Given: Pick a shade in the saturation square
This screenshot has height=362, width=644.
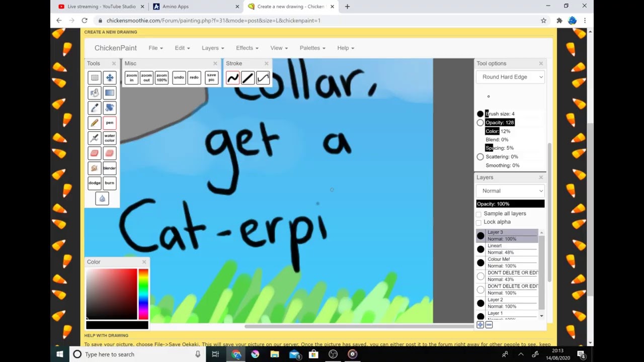Looking at the screenshot, I should point(112,294).
